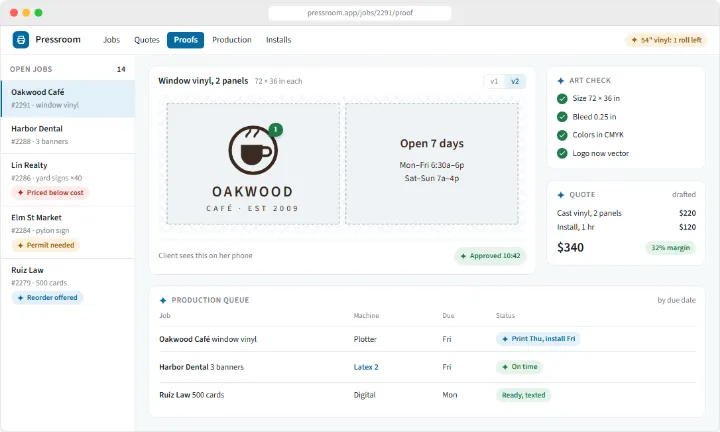Click the browser address bar URL
720x432 pixels.
point(360,13)
